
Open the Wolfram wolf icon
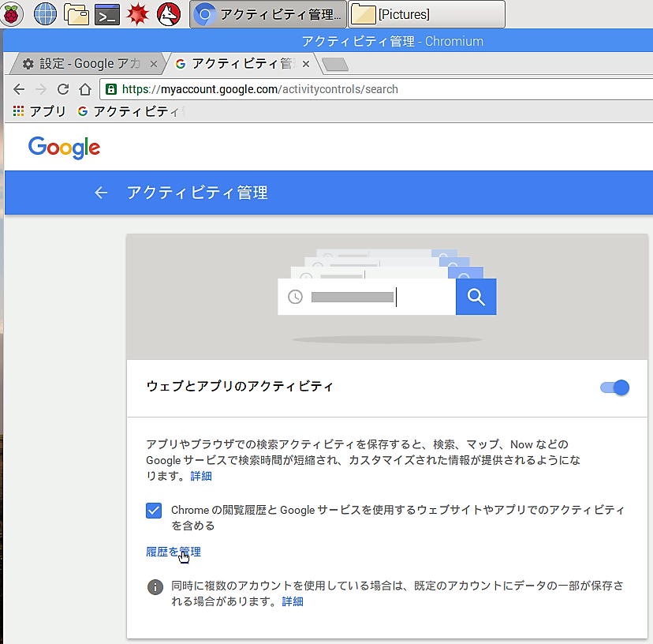click(x=169, y=14)
